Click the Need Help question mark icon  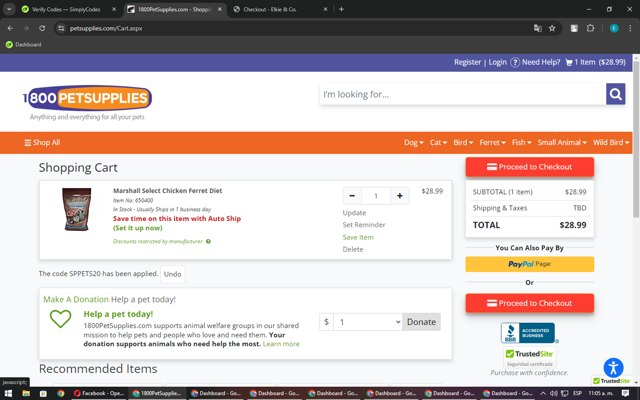tap(515, 62)
